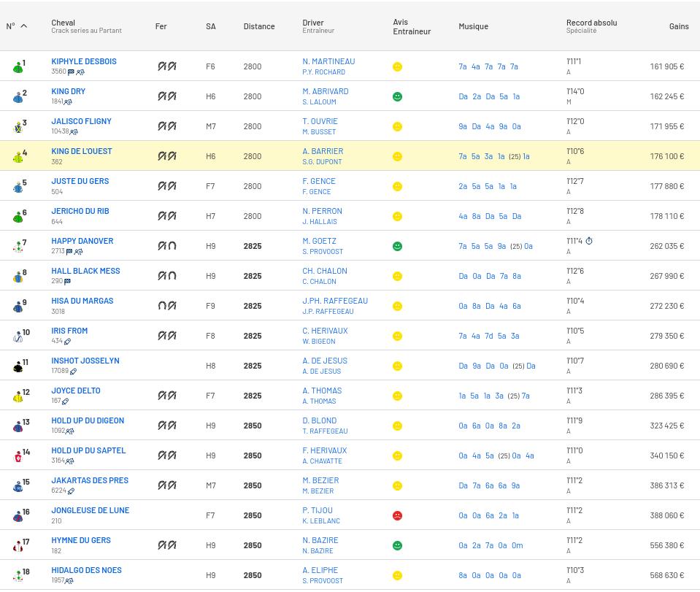Click crack series icons under KIPHYLE DESBOIS

[x=76, y=72]
